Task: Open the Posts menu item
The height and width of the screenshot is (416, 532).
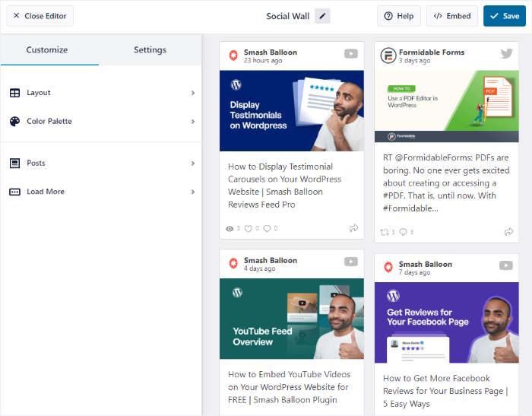Action: coord(101,164)
